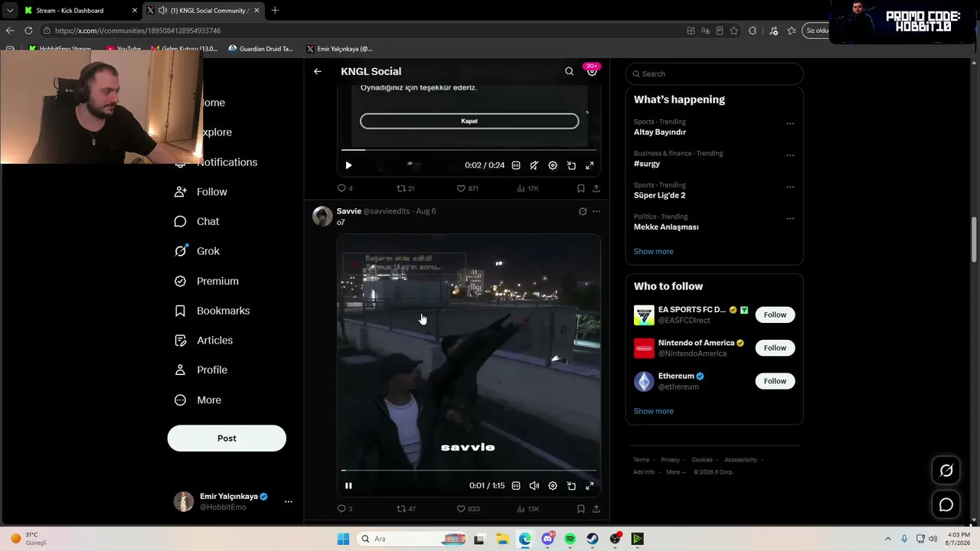Open Savvie's profile avatar
The width and height of the screenshot is (980, 551).
(322, 216)
